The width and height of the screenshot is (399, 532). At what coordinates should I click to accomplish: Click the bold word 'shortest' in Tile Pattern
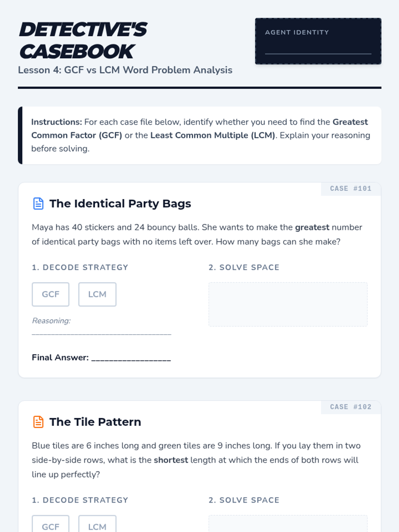[171, 460]
